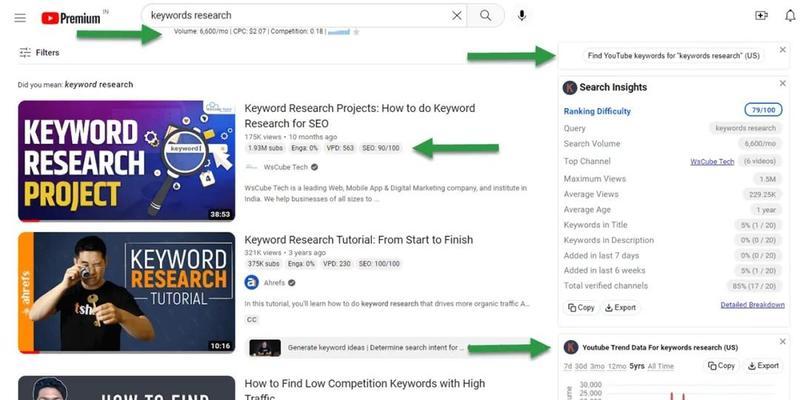800x400 pixels.
Task: Click the Search Insights K logo
Action: point(569,87)
